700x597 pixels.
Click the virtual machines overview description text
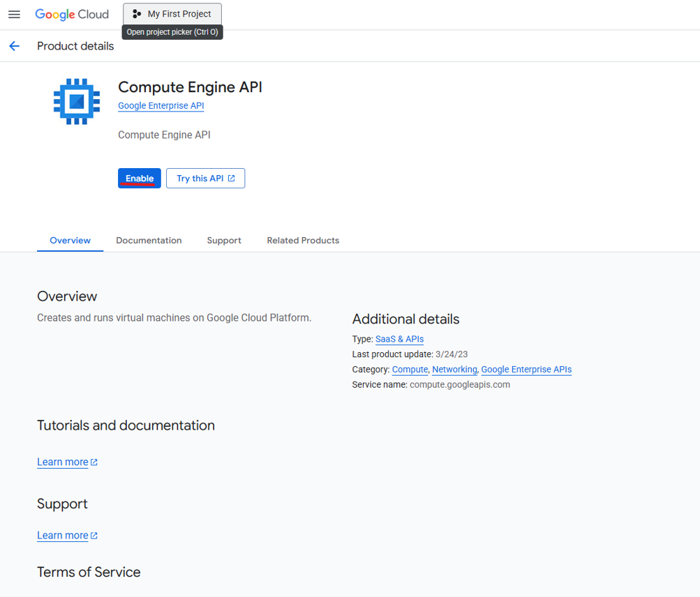click(174, 318)
